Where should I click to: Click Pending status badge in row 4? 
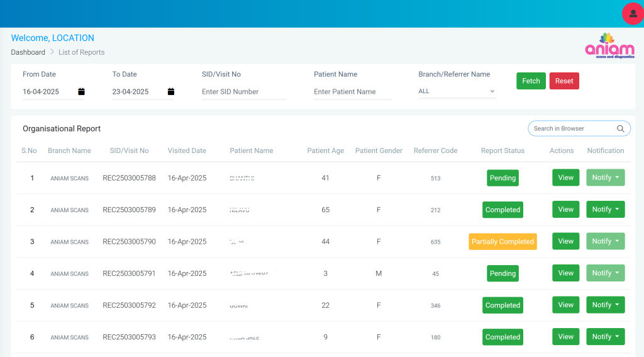tap(502, 273)
